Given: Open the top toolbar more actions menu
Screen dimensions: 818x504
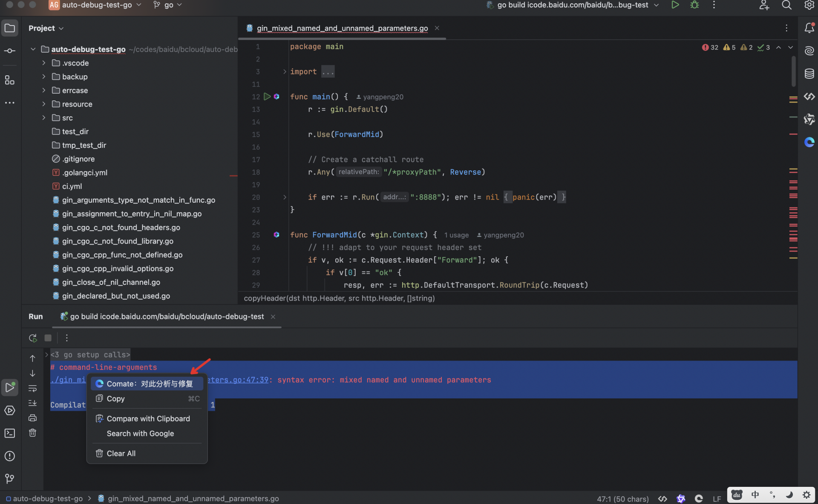Looking at the screenshot, I should [714, 5].
